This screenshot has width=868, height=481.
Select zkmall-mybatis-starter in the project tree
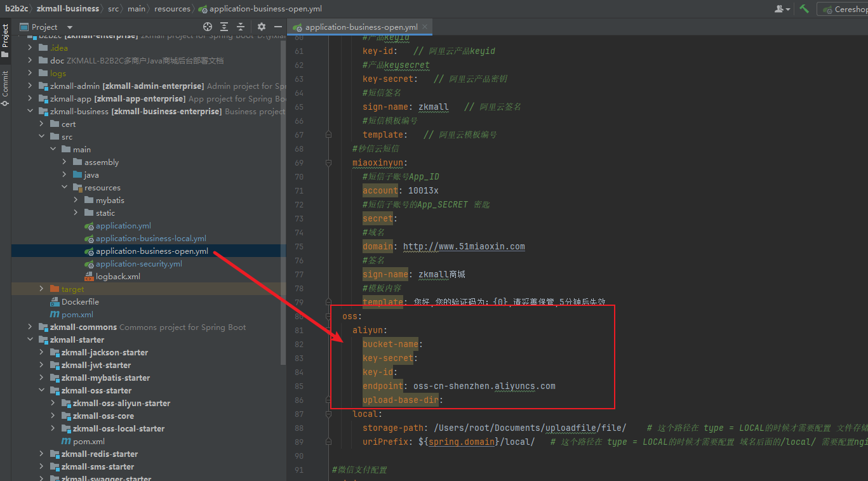tap(105, 378)
